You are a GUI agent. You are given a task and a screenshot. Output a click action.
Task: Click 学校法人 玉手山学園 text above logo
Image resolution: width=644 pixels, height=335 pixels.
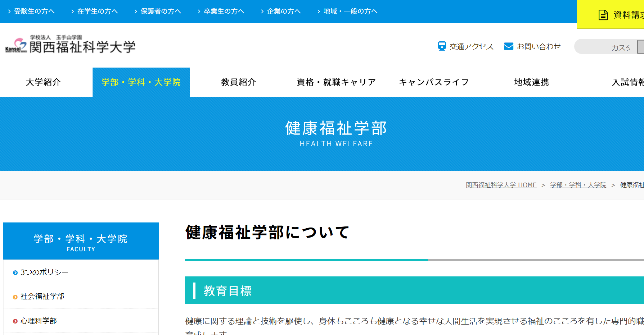click(x=56, y=37)
